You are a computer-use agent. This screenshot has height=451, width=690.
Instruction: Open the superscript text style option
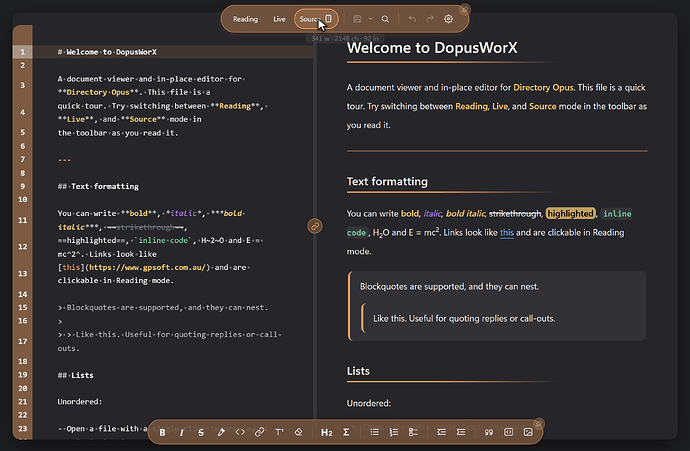[279, 432]
